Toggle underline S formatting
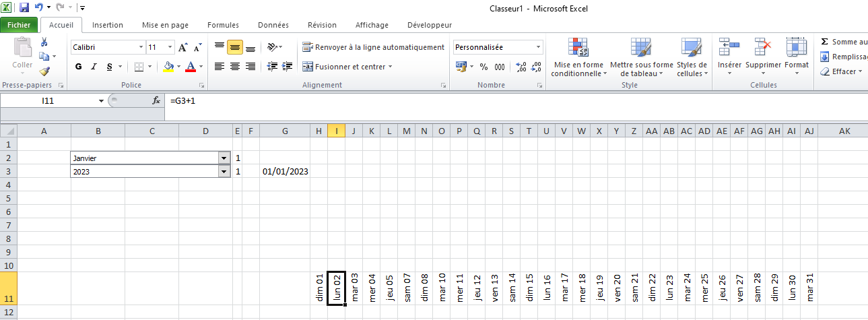The height and width of the screenshot is (320, 868). pyautogui.click(x=109, y=67)
